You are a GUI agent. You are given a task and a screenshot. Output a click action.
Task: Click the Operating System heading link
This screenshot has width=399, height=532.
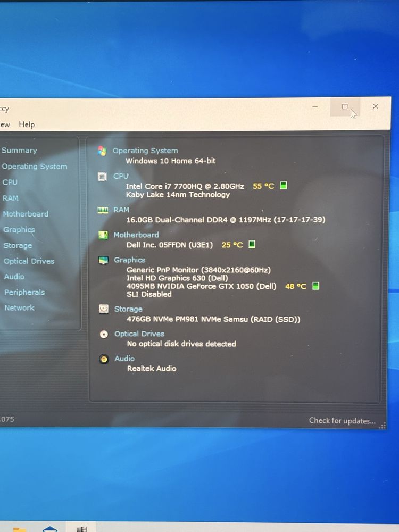(145, 151)
